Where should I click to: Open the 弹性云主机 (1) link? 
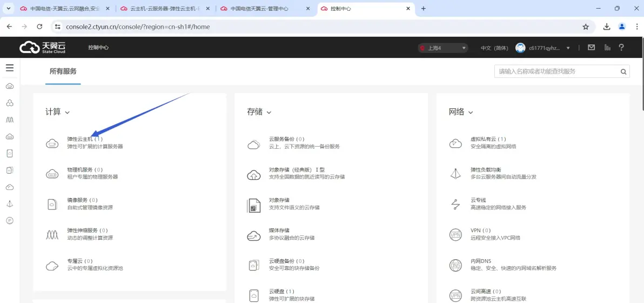(85, 139)
